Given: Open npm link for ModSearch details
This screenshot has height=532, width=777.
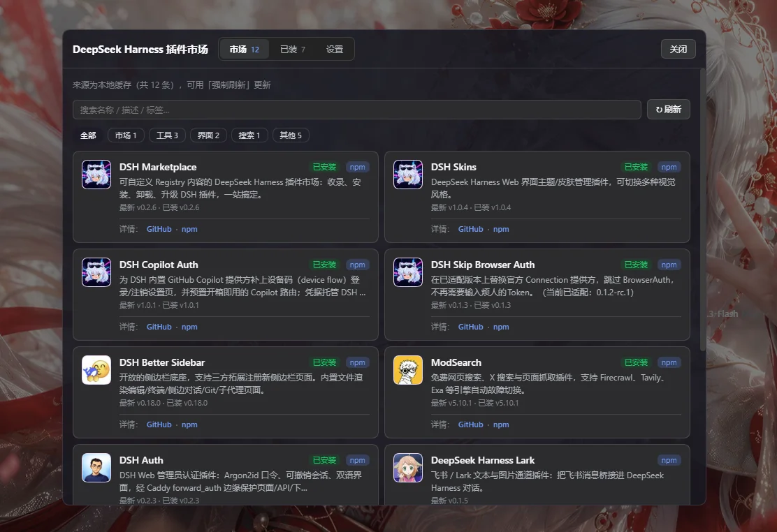Looking at the screenshot, I should tap(501, 424).
